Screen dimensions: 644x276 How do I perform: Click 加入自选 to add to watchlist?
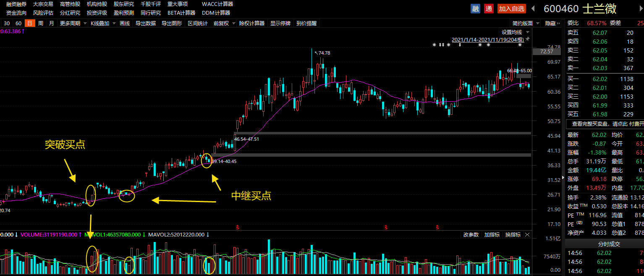511,8
